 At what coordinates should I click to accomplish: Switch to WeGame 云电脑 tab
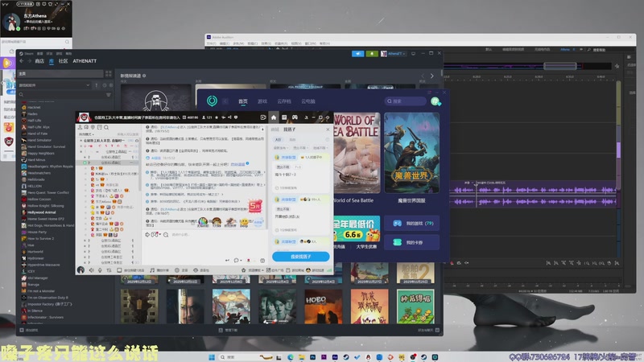[308, 101]
